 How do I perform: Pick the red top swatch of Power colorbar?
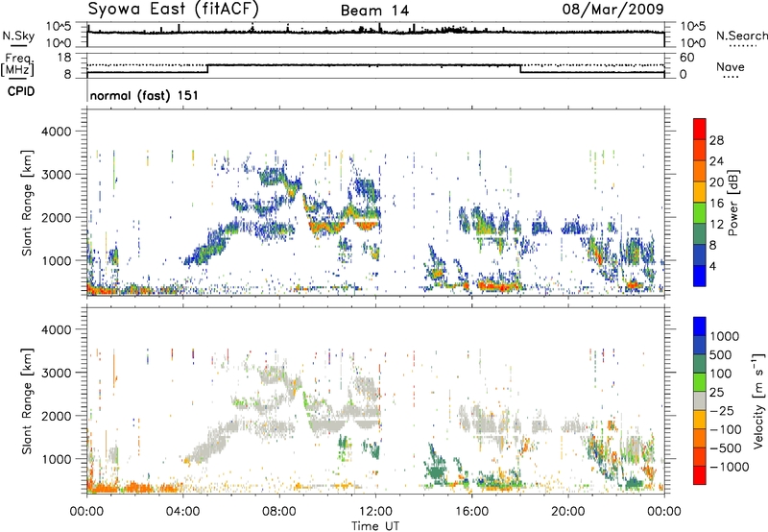700,129
